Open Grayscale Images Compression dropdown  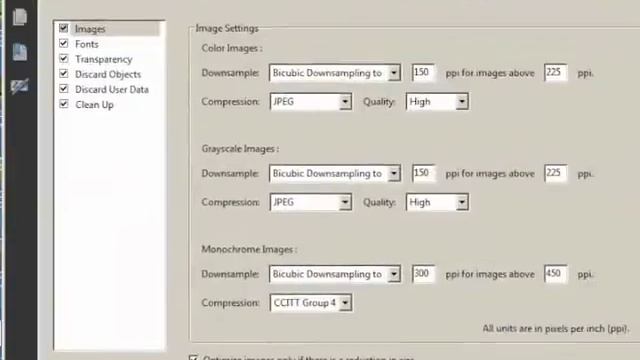coord(311,202)
